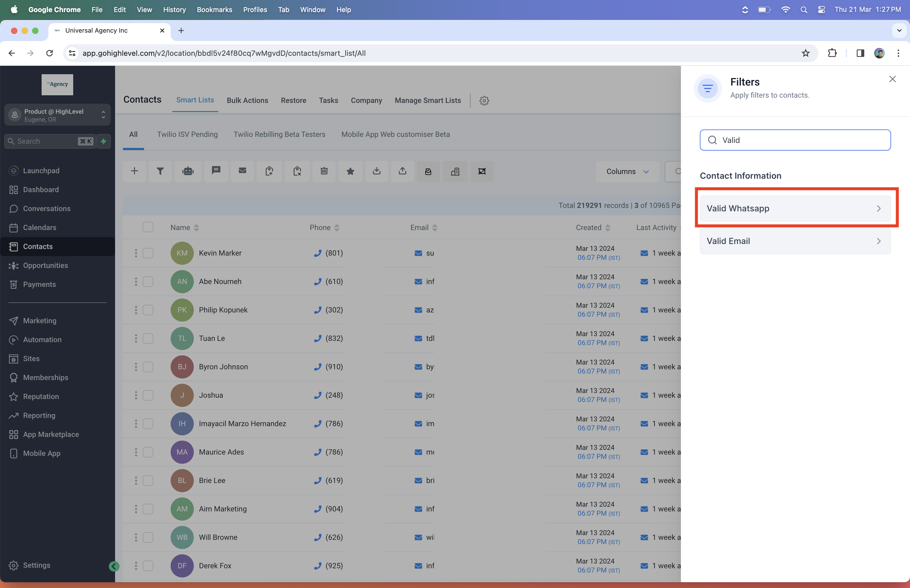This screenshot has height=588, width=910.
Task: Close the Filters panel
Action: tap(892, 79)
